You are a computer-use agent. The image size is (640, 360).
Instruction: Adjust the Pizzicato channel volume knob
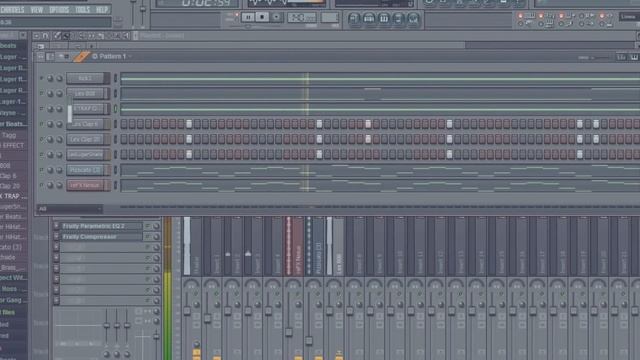point(60,170)
